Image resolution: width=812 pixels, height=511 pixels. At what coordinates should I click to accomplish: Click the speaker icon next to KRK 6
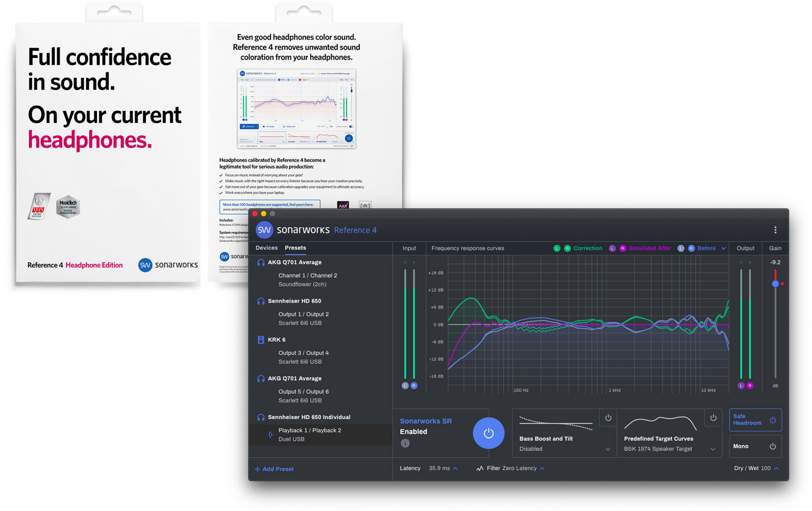(x=261, y=339)
